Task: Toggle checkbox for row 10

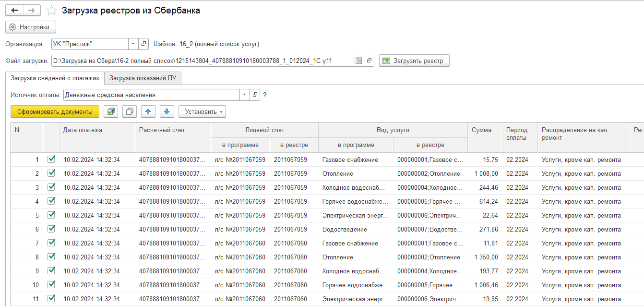Action: [x=51, y=285]
